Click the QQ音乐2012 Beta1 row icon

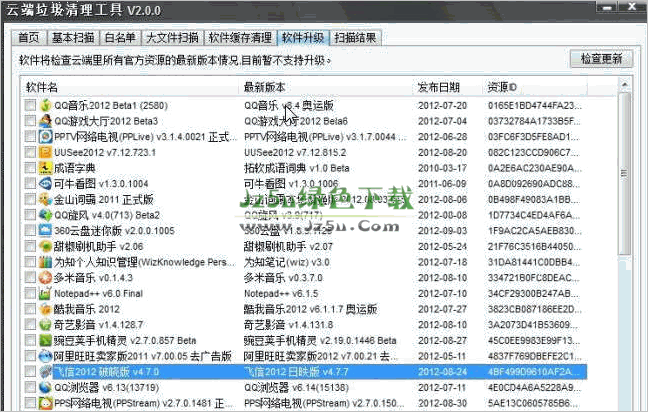(x=45, y=105)
